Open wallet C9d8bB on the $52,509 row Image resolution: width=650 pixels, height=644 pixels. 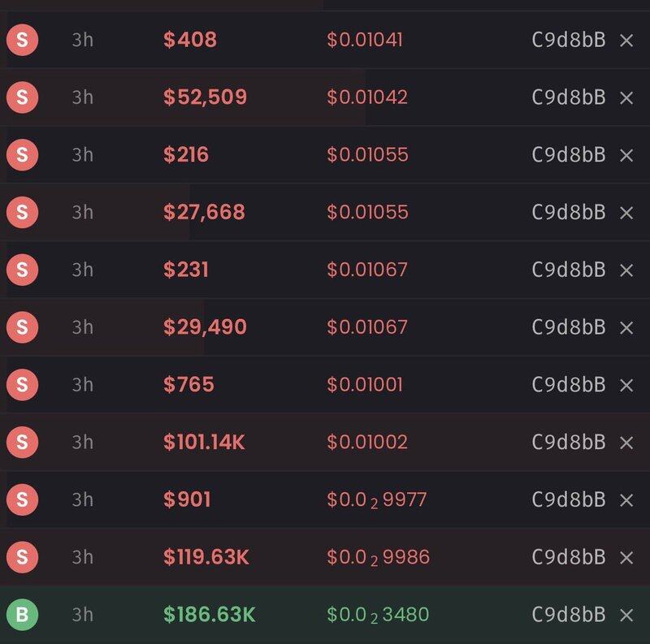point(568,97)
